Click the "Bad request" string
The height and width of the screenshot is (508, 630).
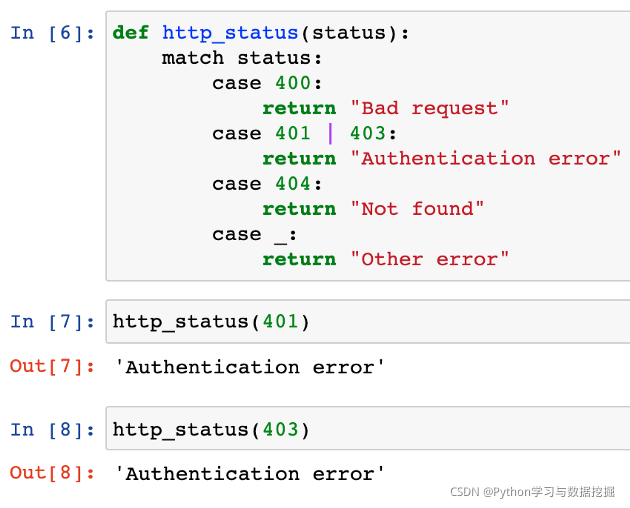click(x=430, y=108)
